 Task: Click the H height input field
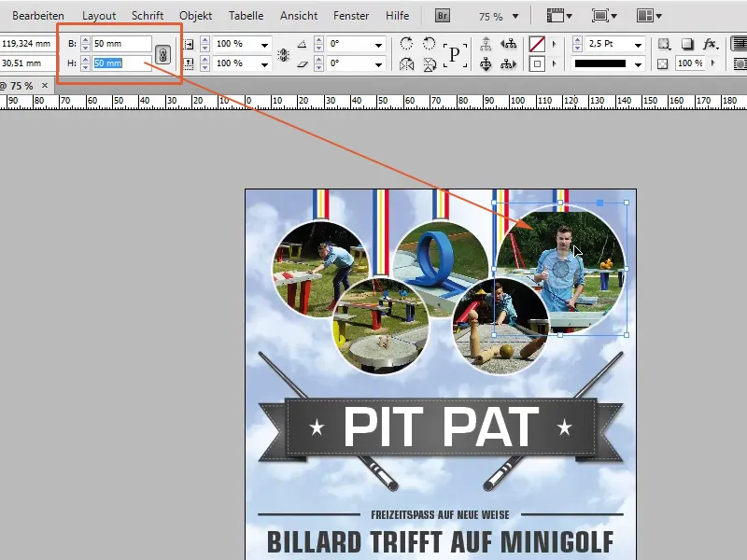click(123, 62)
